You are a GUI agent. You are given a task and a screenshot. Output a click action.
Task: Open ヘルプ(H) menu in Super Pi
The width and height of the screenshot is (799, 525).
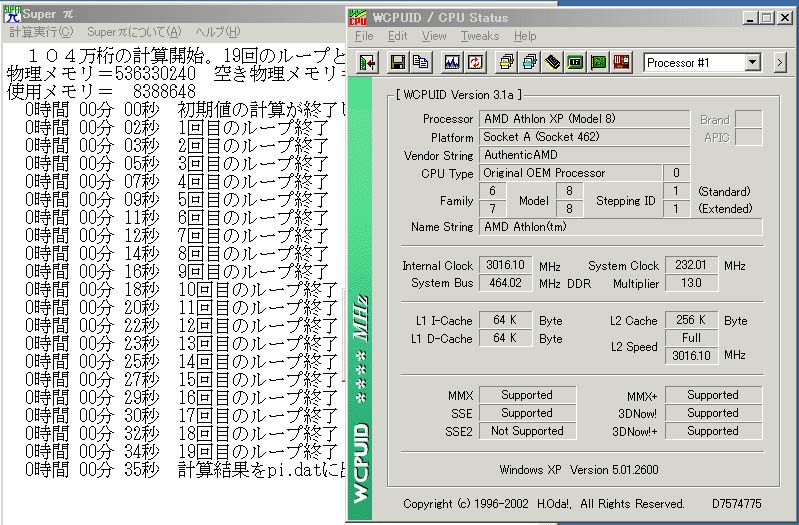(x=218, y=32)
